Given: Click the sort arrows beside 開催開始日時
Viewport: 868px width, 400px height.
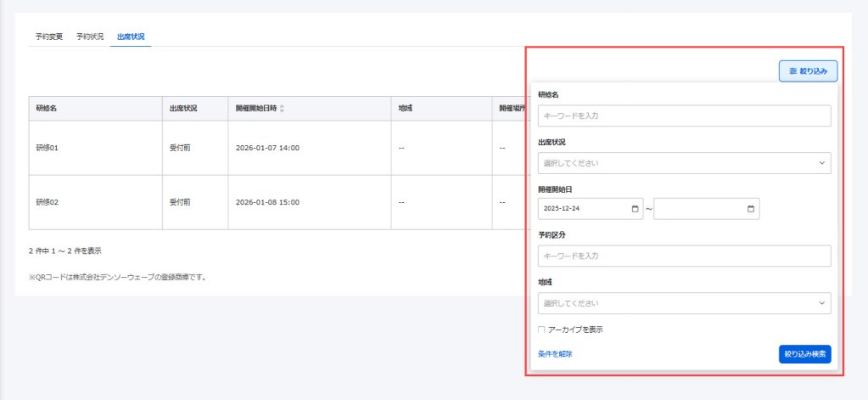Looking at the screenshot, I should (x=283, y=109).
